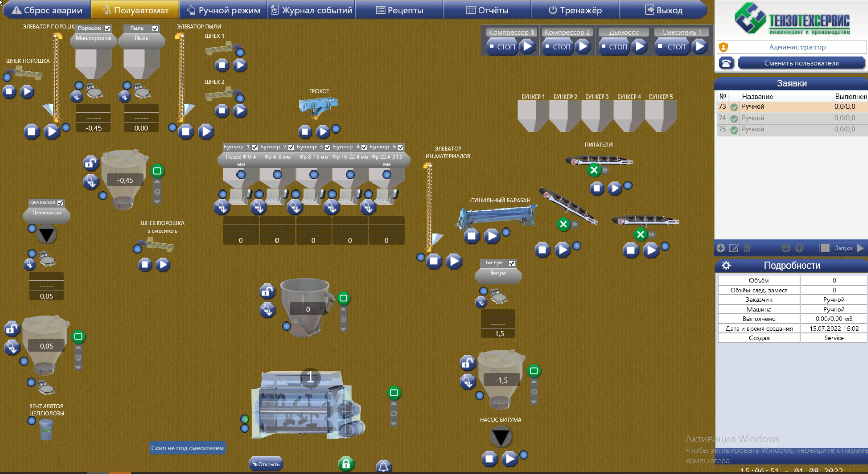
Task: Click the green lock icon below mixer
Action: pyautogui.click(x=346, y=464)
